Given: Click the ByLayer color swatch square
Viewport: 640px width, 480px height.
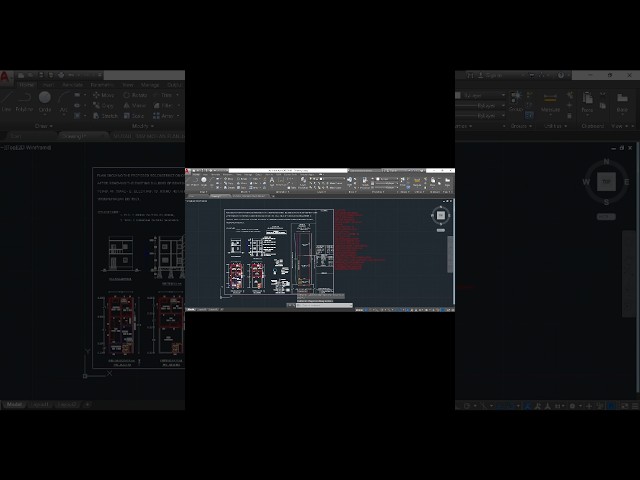Looking at the screenshot, I should (458, 95).
